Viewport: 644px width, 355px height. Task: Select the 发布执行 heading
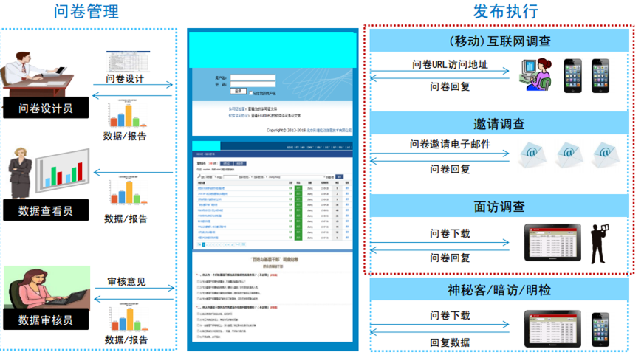coord(506,11)
